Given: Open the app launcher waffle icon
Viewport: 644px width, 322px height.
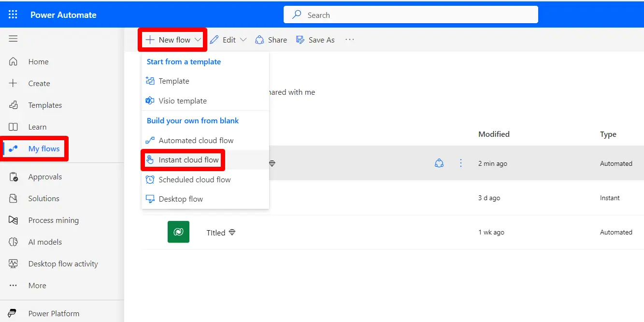Looking at the screenshot, I should [13, 15].
